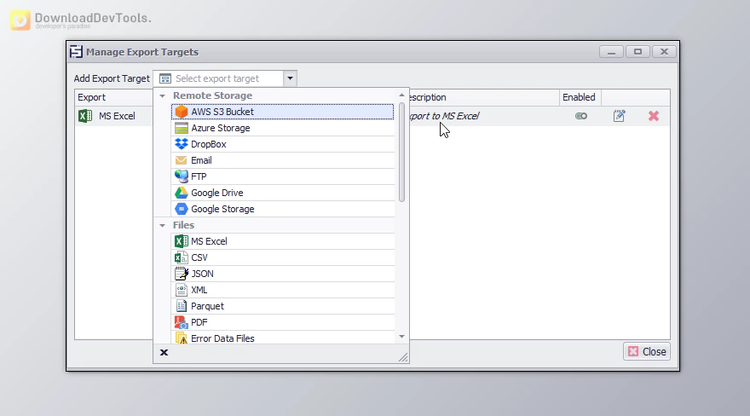Pick the DropBox logo icon

coord(181,144)
